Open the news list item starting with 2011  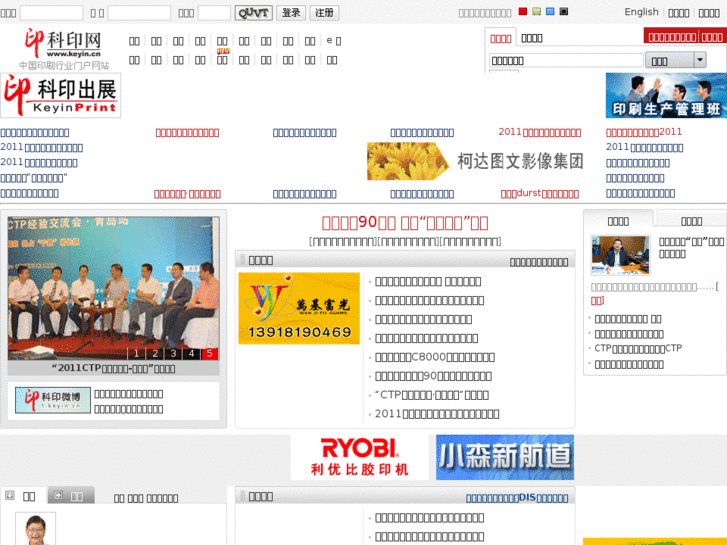[437, 414]
